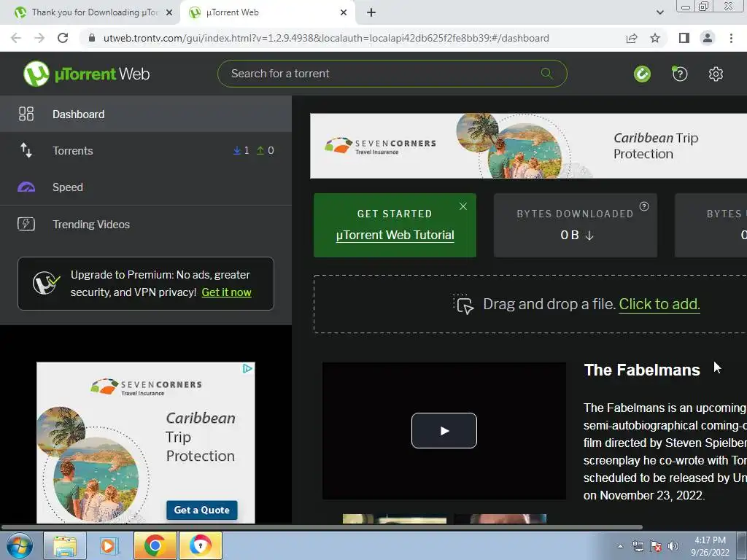The image size is (747, 560).
Task: Open the µTorrent Web Tutorial link
Action: (x=395, y=236)
